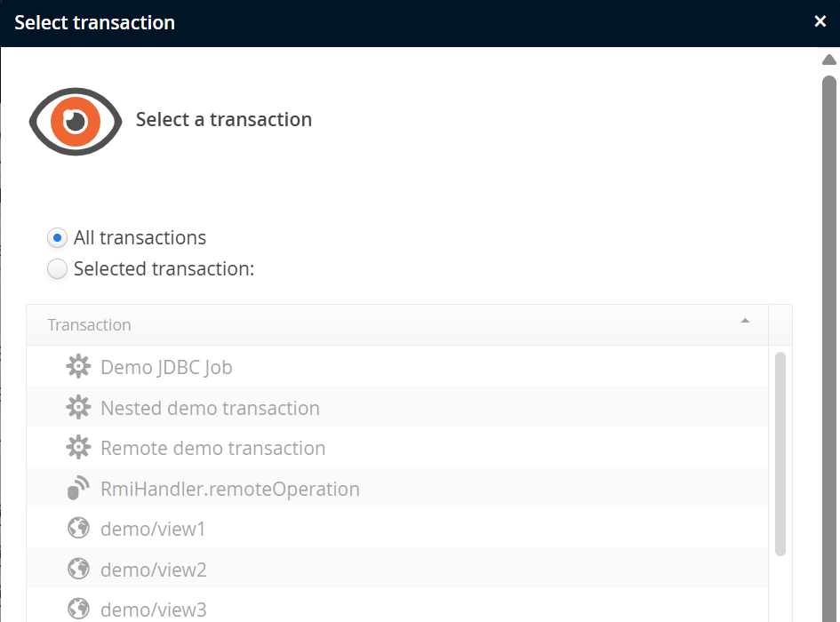Viewport: 840px width, 622px height.
Task: Click gear icon beside Demo JDBC Job
Action: point(78,367)
